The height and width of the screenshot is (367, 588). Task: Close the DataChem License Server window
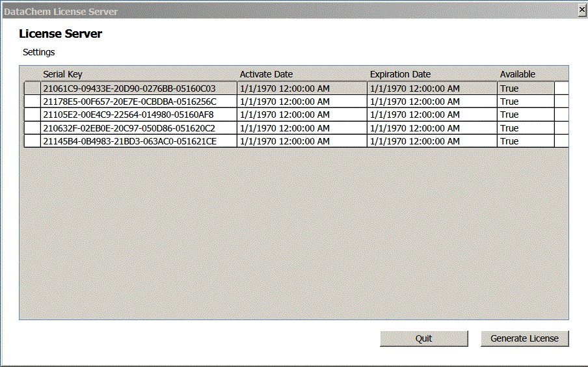582,10
